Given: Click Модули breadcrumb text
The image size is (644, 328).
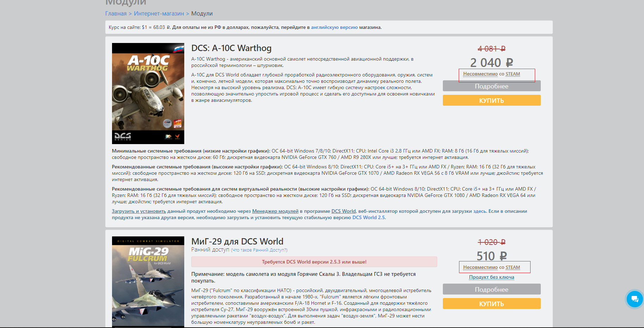Looking at the screenshot, I should (x=202, y=14).
